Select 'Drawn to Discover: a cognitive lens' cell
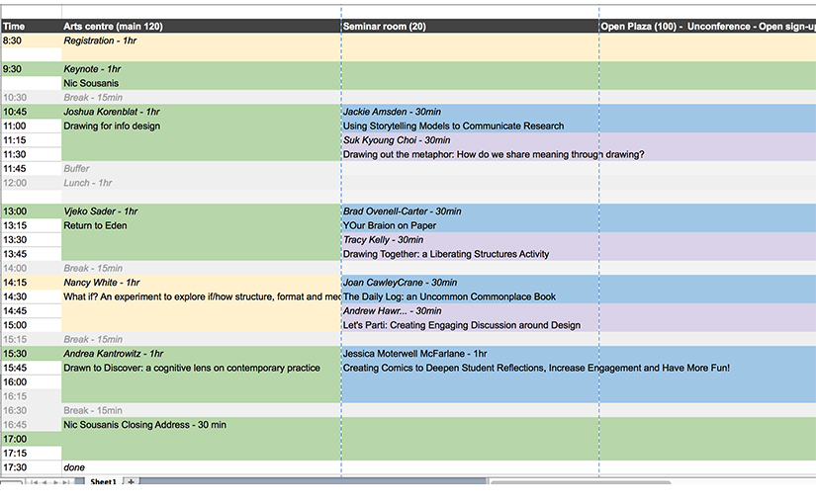 pyautogui.click(x=202, y=368)
